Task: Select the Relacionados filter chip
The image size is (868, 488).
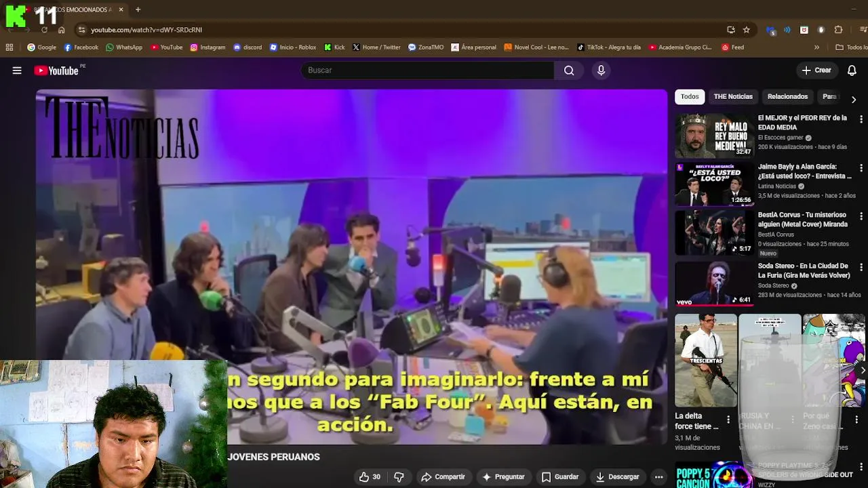Action: click(787, 97)
